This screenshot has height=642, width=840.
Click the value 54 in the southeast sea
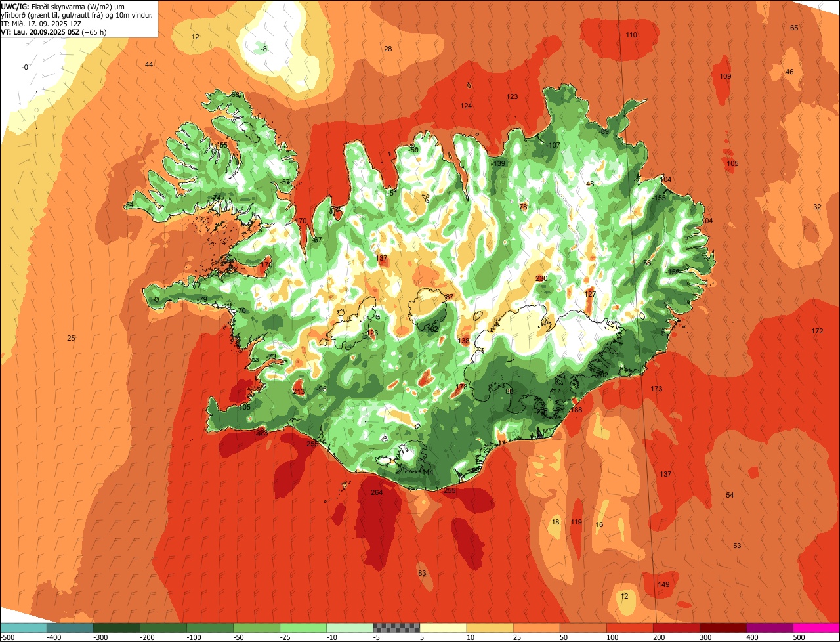point(730,494)
